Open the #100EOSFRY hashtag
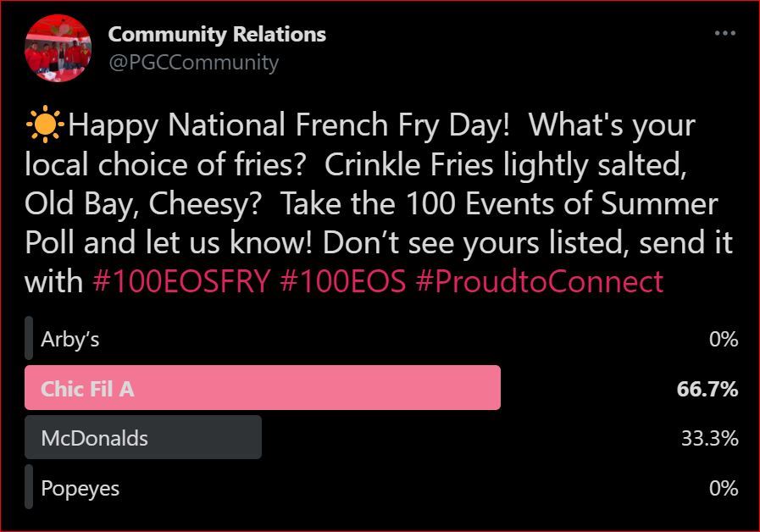This screenshot has width=760, height=532. [x=181, y=282]
